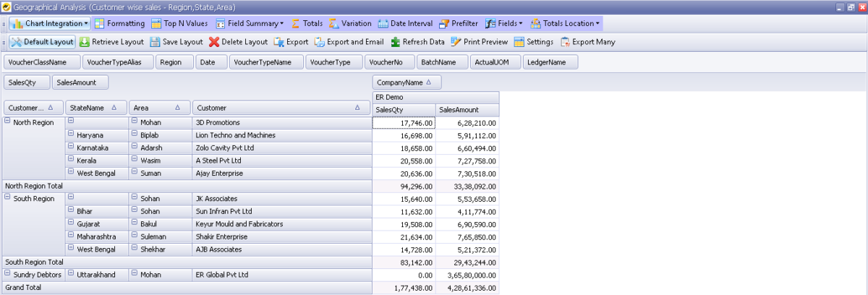The width and height of the screenshot is (868, 295).
Task: Sort by Customer group row field header
Action: (x=33, y=108)
